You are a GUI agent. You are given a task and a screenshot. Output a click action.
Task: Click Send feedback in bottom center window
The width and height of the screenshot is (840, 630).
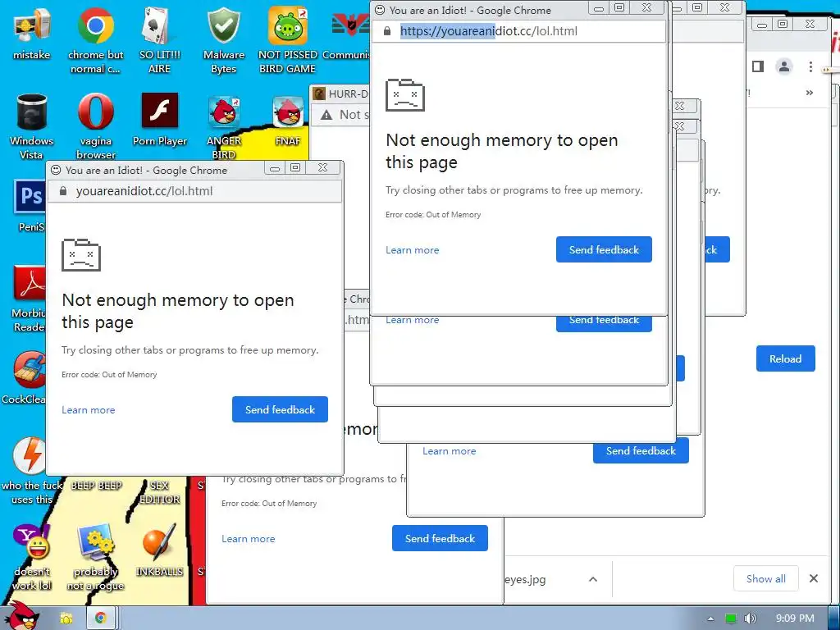coord(440,538)
